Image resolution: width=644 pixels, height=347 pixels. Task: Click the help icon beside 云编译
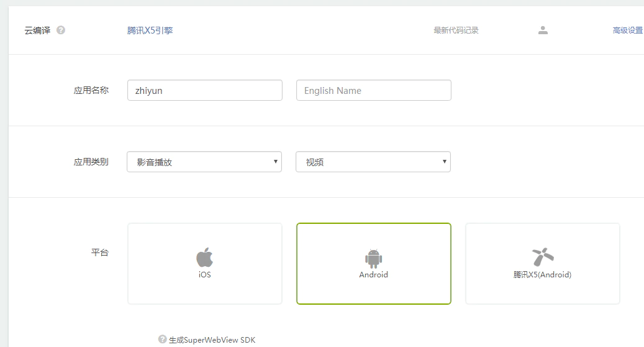point(61,30)
